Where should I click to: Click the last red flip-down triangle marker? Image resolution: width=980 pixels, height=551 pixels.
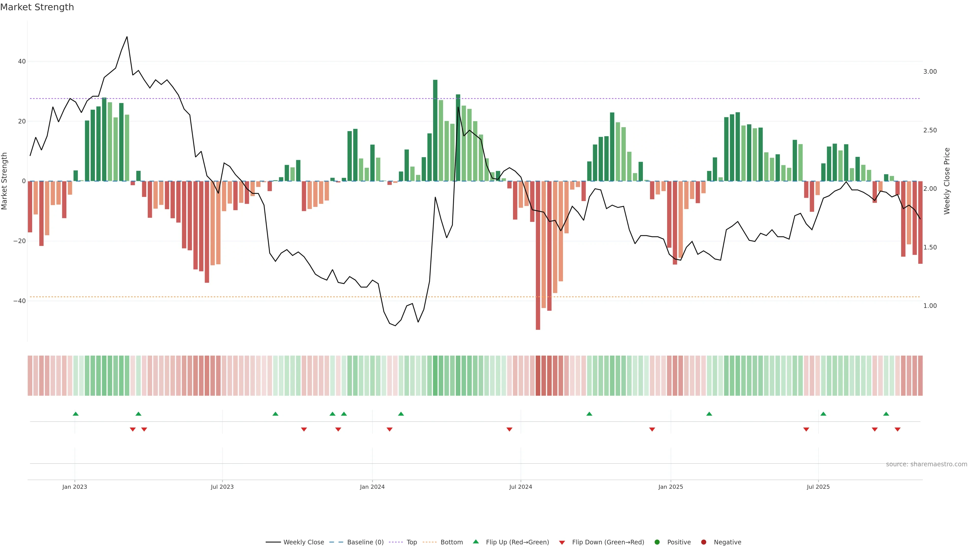pyautogui.click(x=898, y=429)
